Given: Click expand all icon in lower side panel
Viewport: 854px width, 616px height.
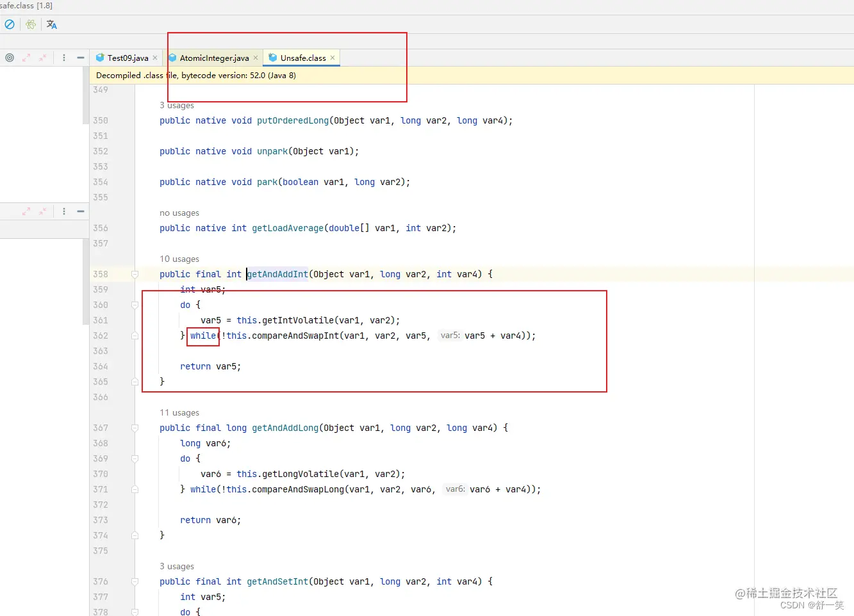Looking at the screenshot, I should coord(26,211).
